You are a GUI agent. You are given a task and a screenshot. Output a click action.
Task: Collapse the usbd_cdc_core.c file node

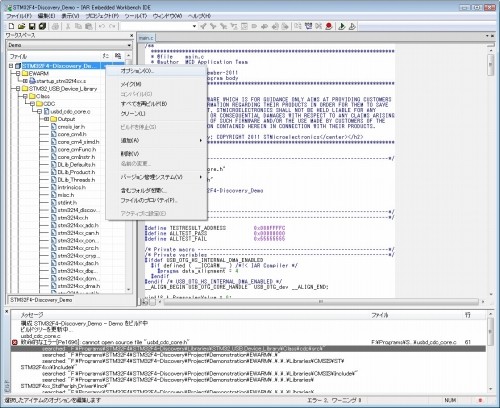[39, 111]
